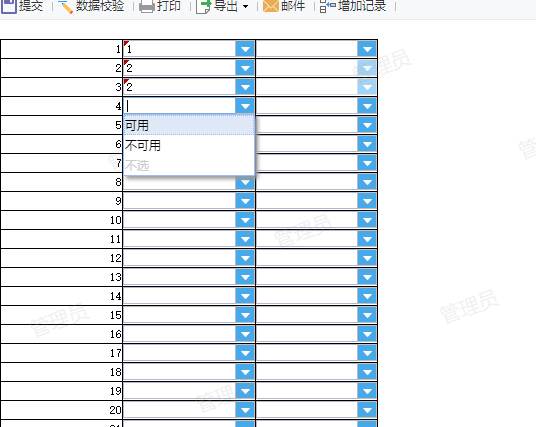
Task: Select row number cell 20
Action: click(62, 410)
